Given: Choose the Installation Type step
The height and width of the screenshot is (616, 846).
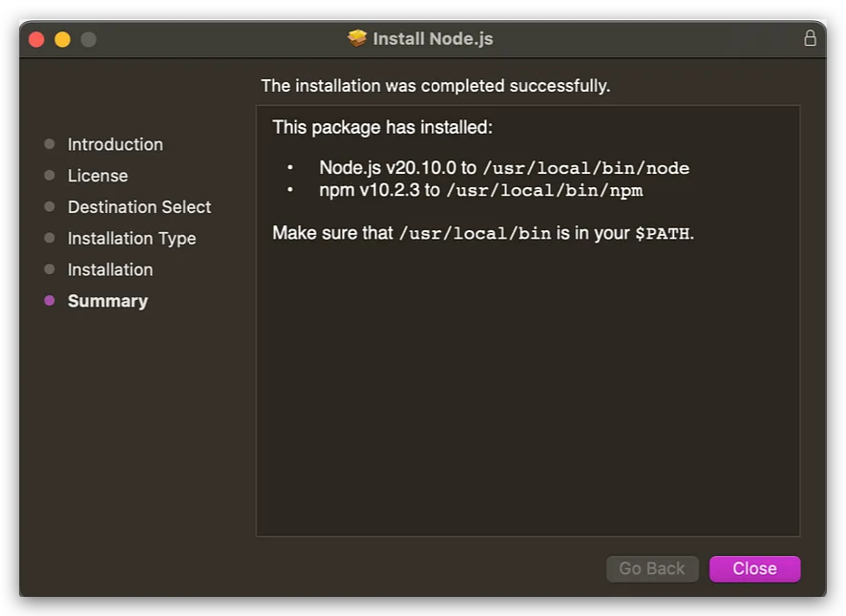Looking at the screenshot, I should click(132, 239).
